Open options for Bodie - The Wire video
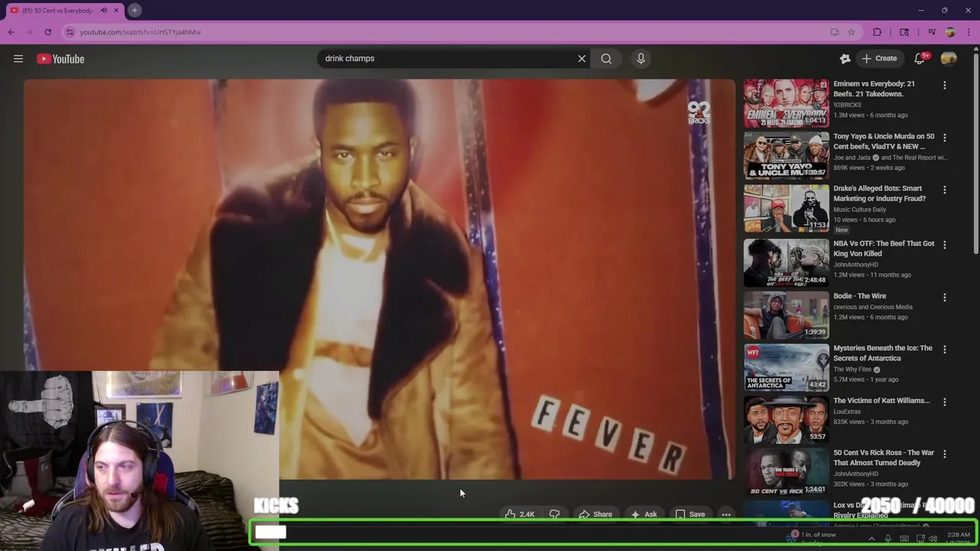Image resolution: width=980 pixels, height=551 pixels. 945,297
